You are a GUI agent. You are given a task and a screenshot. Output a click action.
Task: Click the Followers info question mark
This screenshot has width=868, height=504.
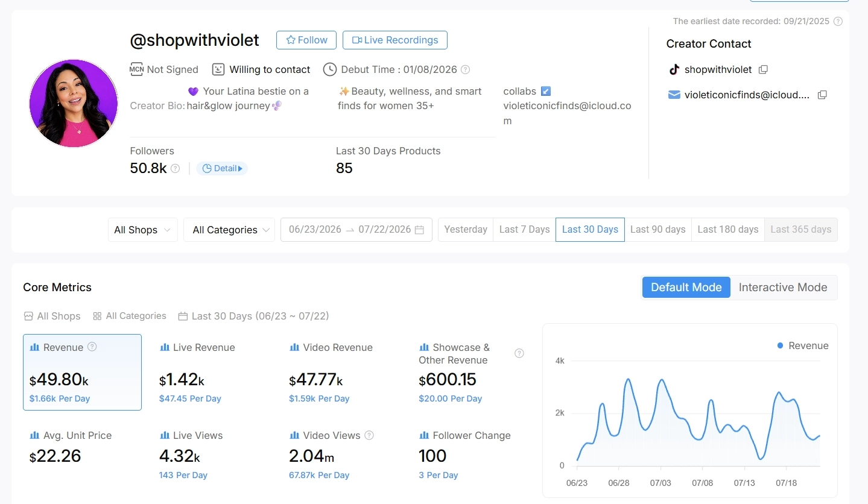click(175, 168)
